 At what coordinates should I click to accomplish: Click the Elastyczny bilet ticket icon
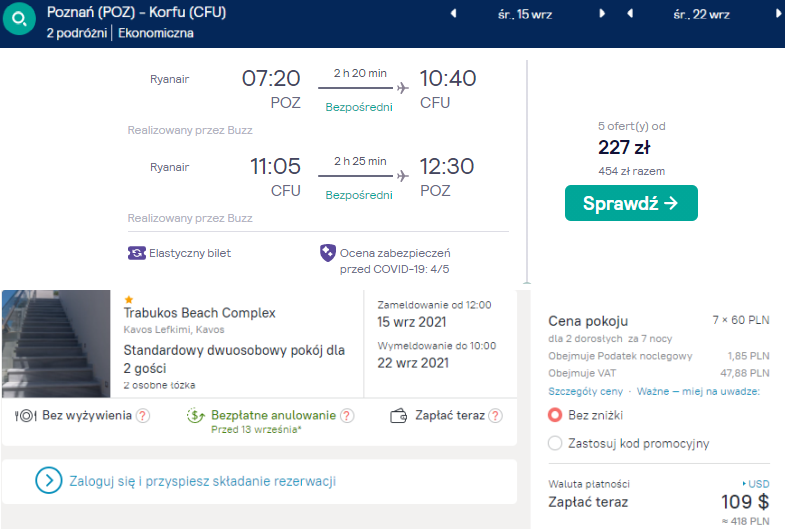137,253
